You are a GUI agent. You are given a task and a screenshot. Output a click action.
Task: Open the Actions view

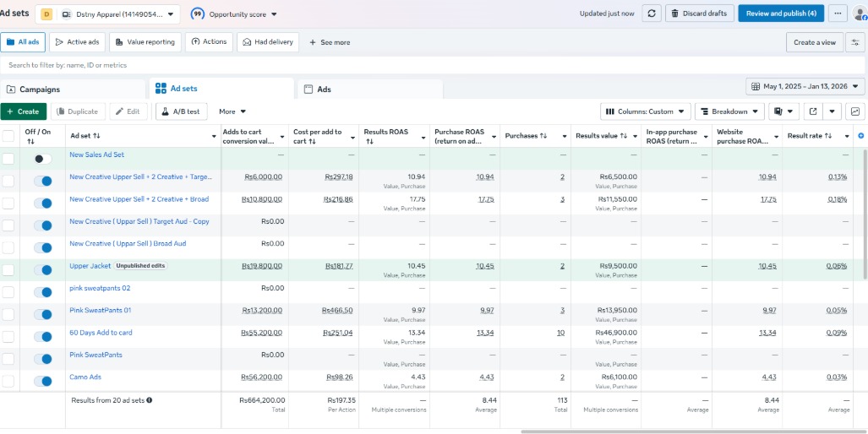(x=210, y=42)
